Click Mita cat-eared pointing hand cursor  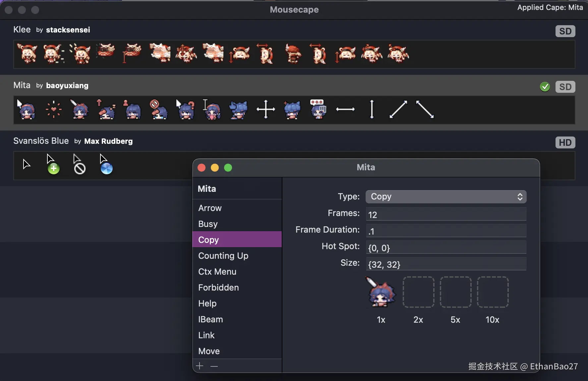[239, 109]
